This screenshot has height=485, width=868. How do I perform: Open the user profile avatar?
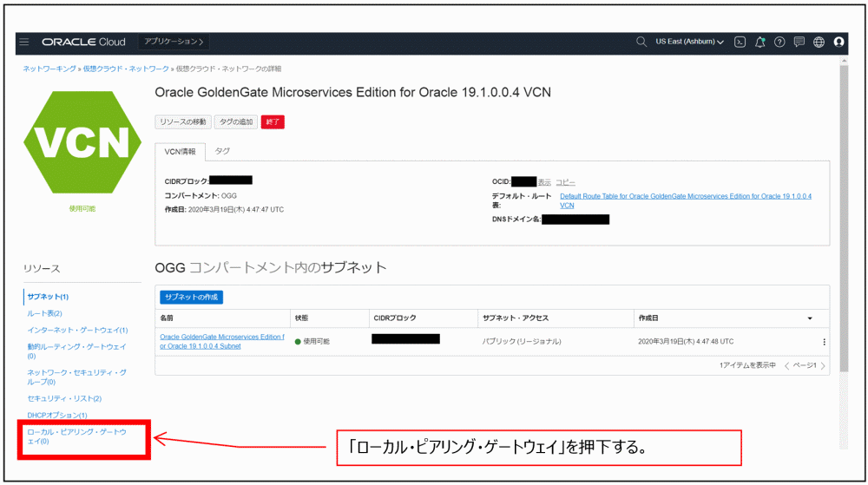pos(838,42)
